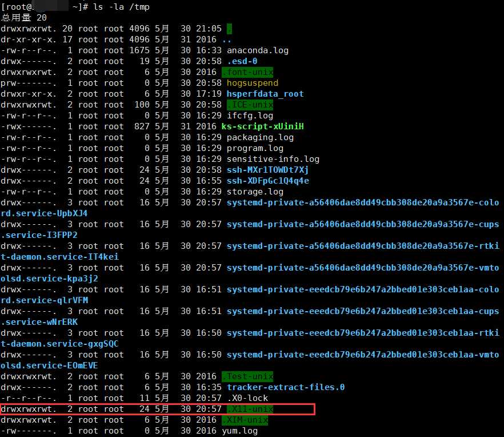Select the hogsuspend pipe file name
504x437 pixels.
[253, 83]
